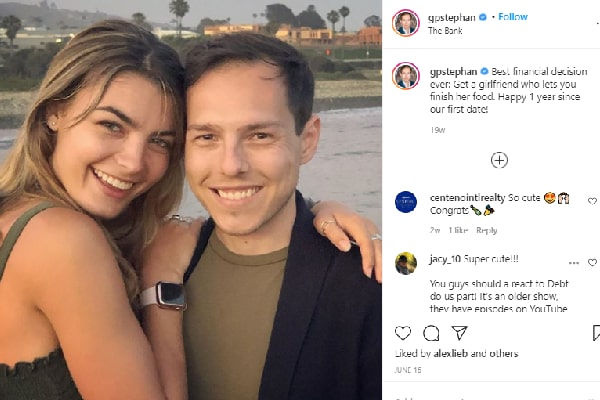This screenshot has width=600, height=400.
Task: Open centerpointrealty's profile avatar
Action: tap(405, 201)
